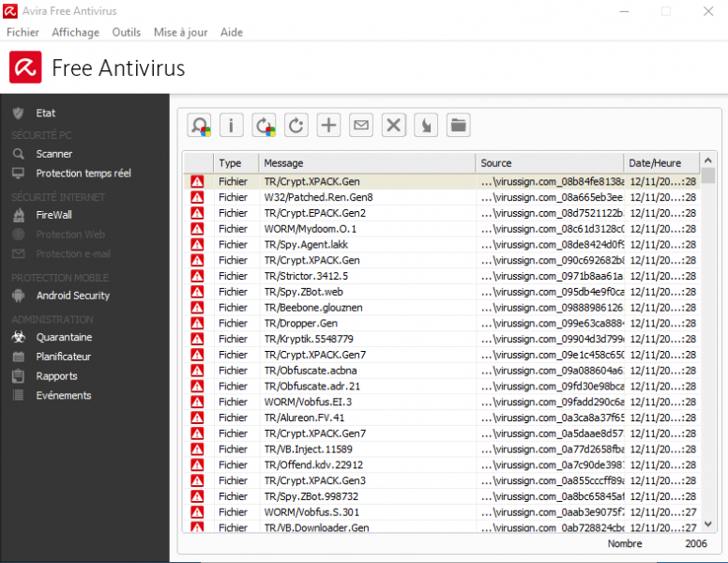Open Planificateur section

pyautogui.click(x=64, y=357)
